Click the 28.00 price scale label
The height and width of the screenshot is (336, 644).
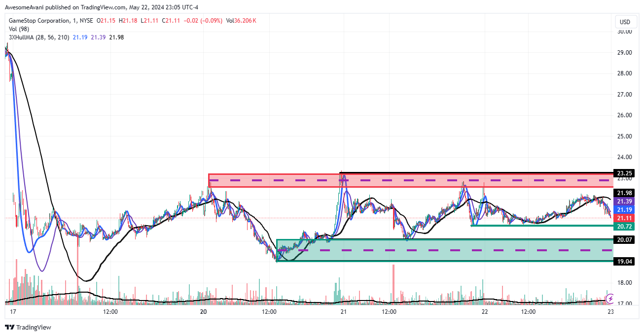click(625, 73)
